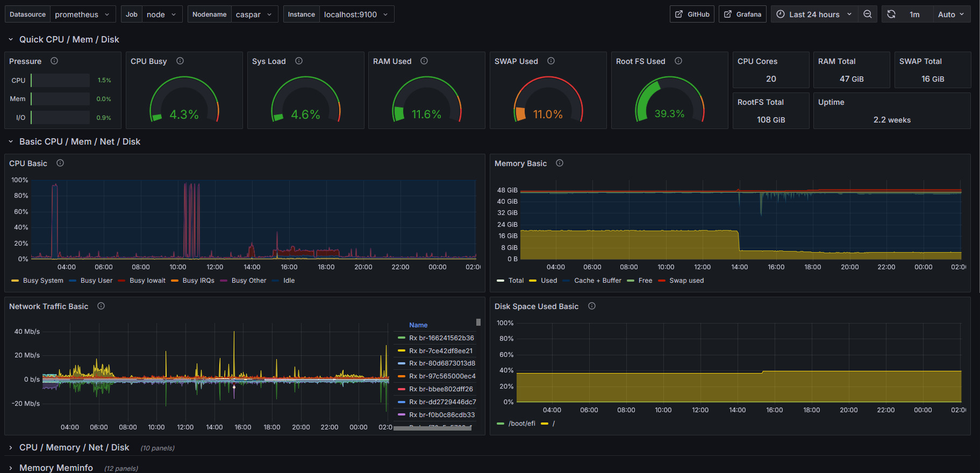The width and height of the screenshot is (980, 473).
Task: Click the Rx br-bbee802dff26 legend color swatch
Action: [401, 389]
